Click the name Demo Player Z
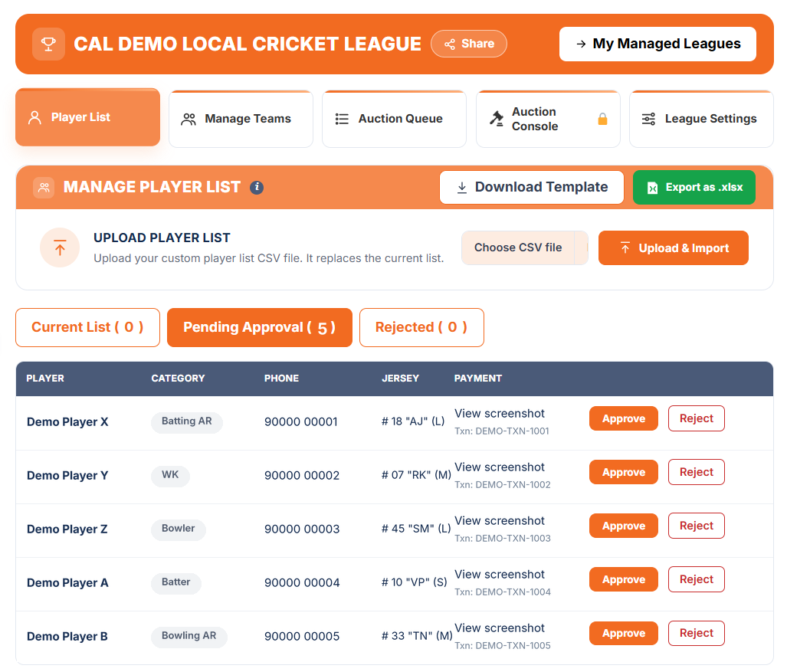Viewport: 787px width, 672px height. 67,529
